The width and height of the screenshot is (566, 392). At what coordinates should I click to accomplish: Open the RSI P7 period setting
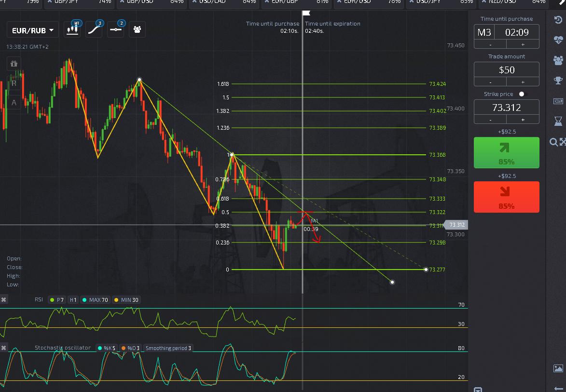click(x=57, y=300)
